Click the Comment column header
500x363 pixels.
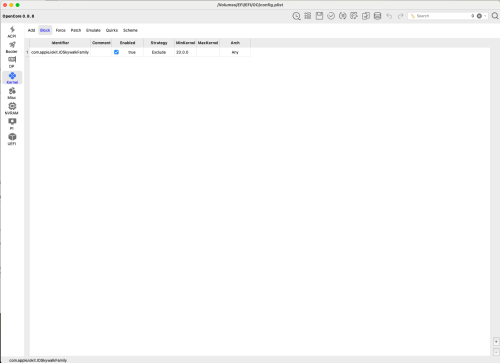pos(101,43)
